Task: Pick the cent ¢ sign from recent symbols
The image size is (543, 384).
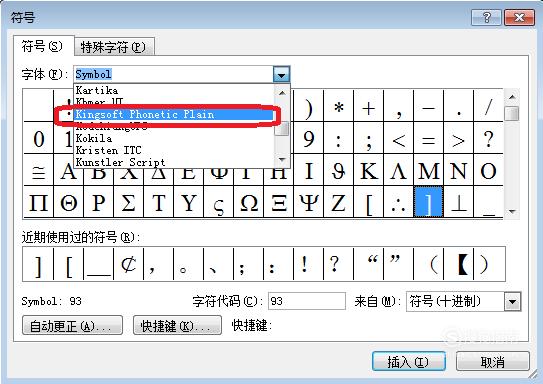Action: tap(128, 264)
